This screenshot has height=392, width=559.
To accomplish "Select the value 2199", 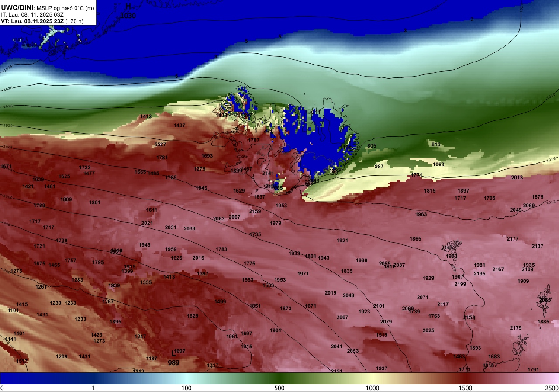I will pyautogui.click(x=460, y=284).
